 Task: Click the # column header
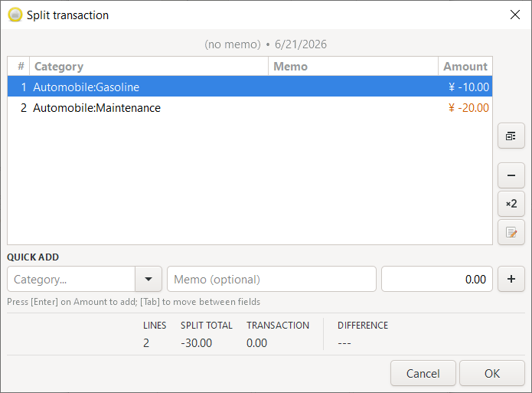tap(19, 66)
